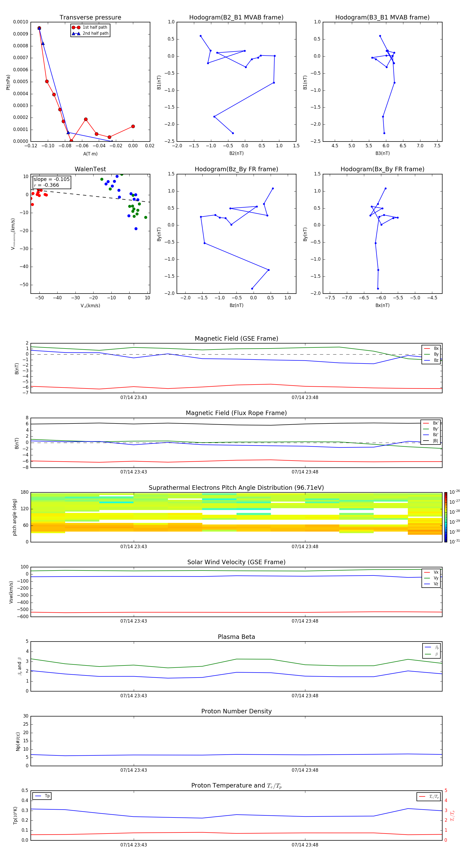Click the 'Pt(nPa)' y-axis label
Viewport: 473px width, 868px height.
click(x=8, y=82)
